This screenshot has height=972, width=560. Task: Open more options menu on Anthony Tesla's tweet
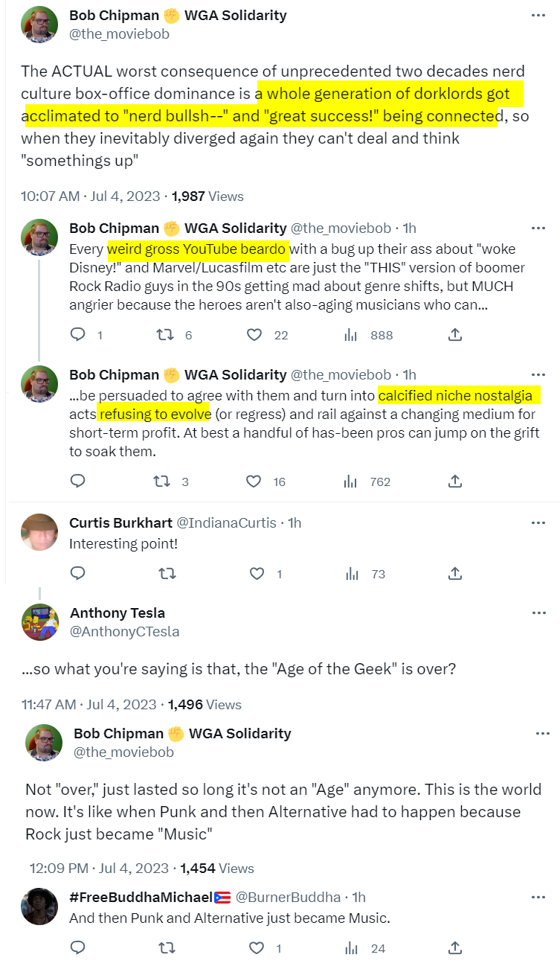[539, 613]
